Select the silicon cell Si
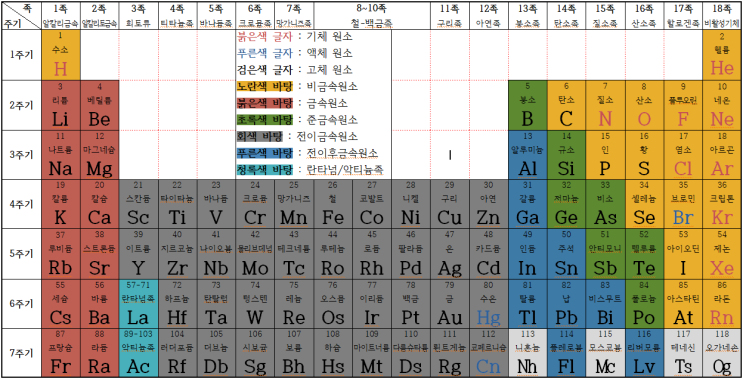743x379 pixels. coord(567,155)
